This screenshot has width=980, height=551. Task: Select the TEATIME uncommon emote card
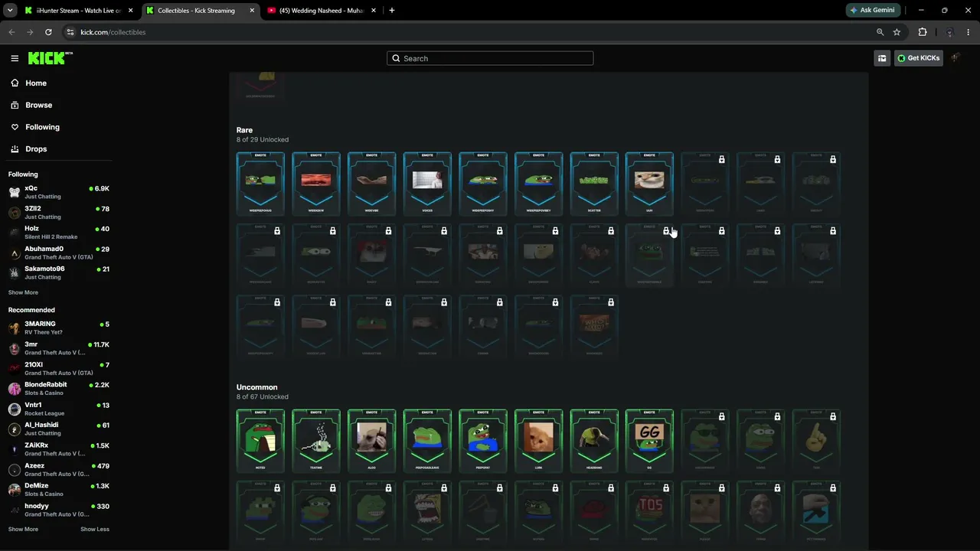click(x=316, y=441)
